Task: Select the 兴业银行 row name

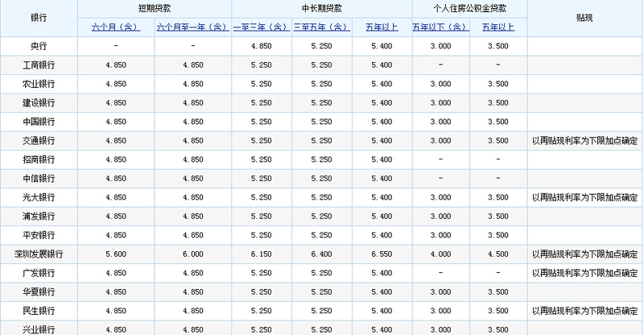Action: pyautogui.click(x=39, y=329)
